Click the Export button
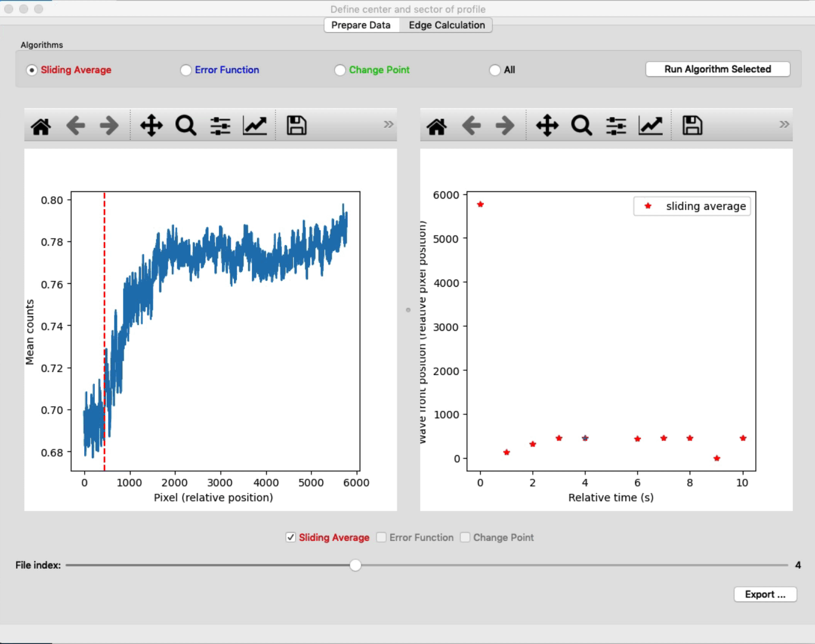 click(765, 595)
